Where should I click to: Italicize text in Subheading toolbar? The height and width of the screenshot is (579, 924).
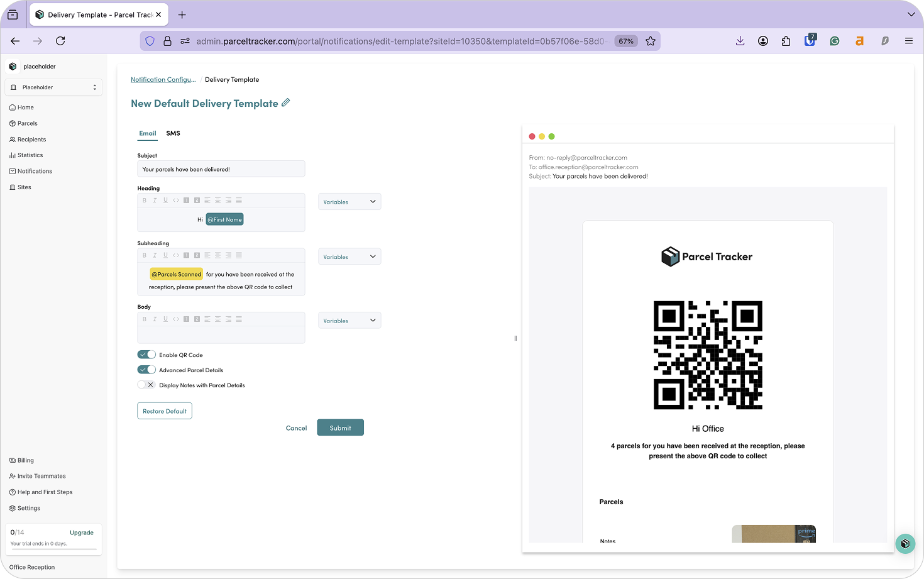[x=155, y=255]
